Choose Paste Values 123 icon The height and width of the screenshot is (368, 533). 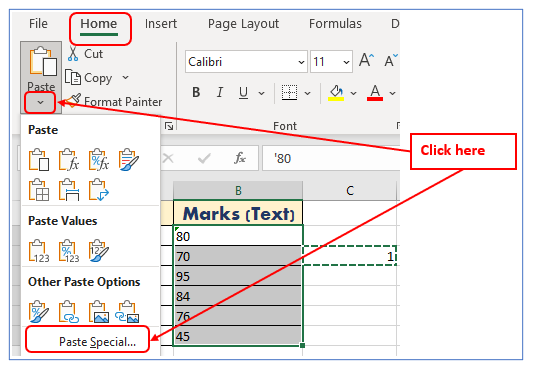[x=39, y=251]
